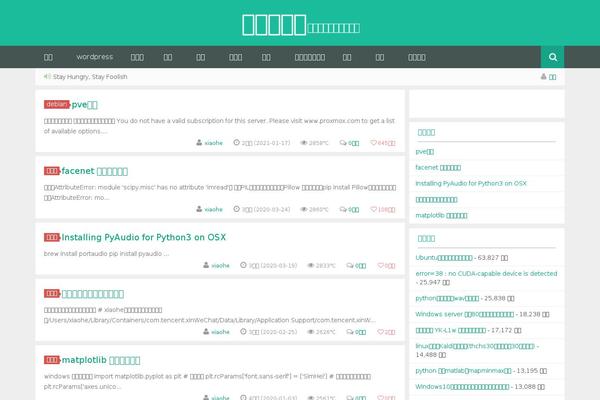
Task: Open the wordpress navigation menu item
Action: [x=95, y=57]
